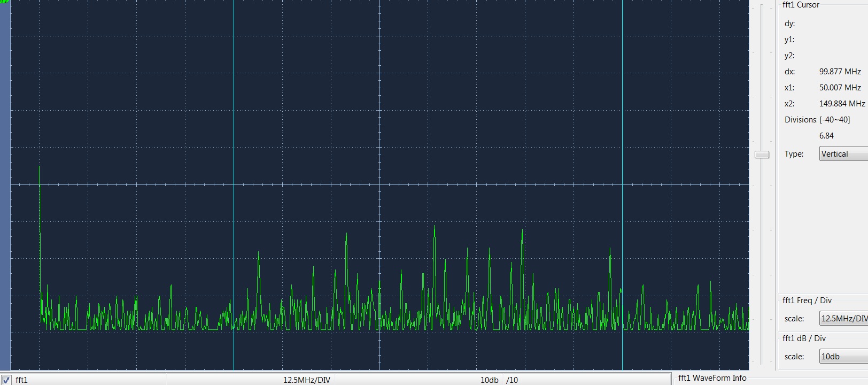Click the x1 value 50.007 MHz
868x385 pixels.
(840, 88)
